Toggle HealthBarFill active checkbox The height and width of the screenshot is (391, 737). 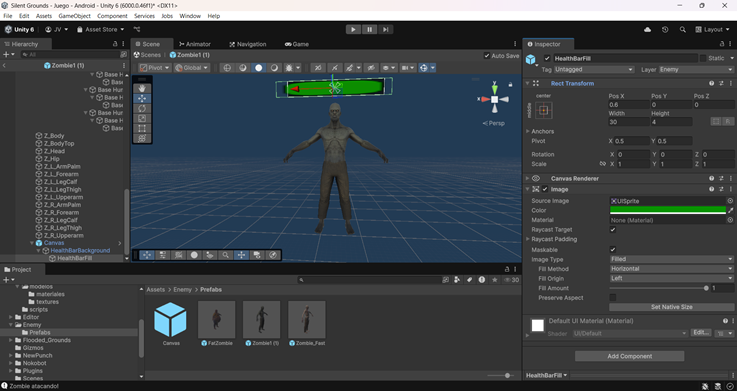tap(547, 58)
